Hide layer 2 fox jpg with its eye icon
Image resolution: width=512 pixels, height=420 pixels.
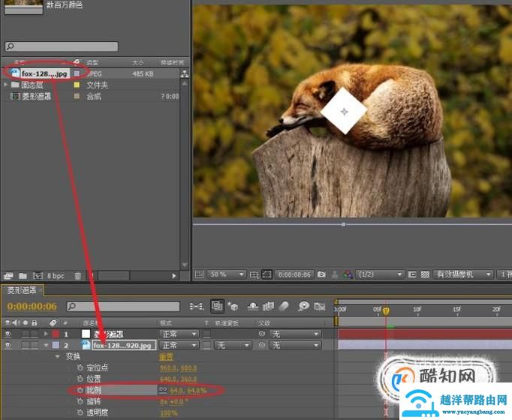pos(8,345)
